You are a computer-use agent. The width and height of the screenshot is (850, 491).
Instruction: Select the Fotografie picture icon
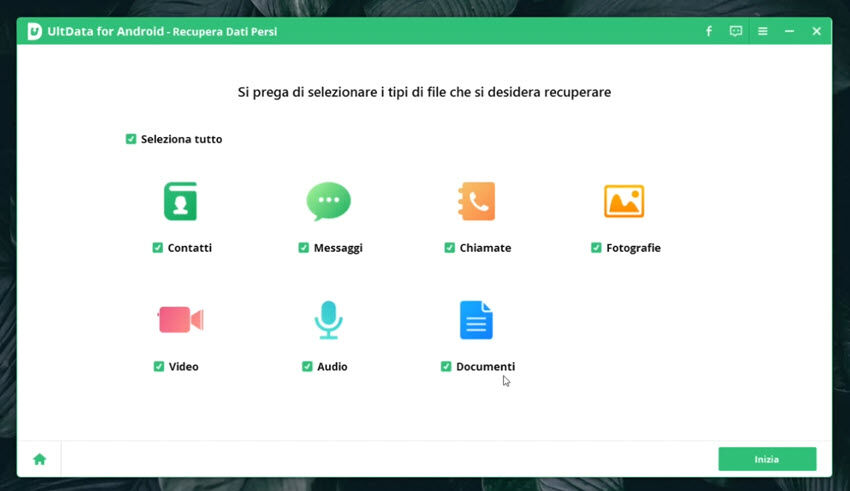[623, 201]
